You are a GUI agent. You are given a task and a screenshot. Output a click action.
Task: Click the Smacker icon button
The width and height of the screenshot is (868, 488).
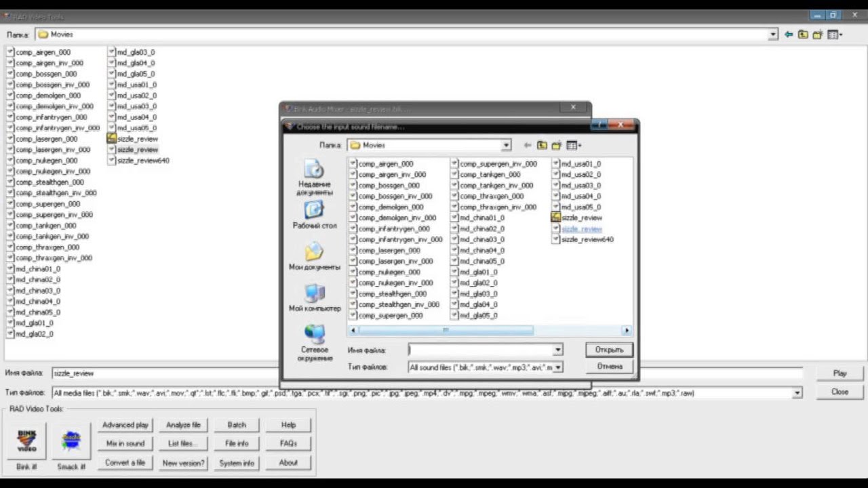click(71, 441)
